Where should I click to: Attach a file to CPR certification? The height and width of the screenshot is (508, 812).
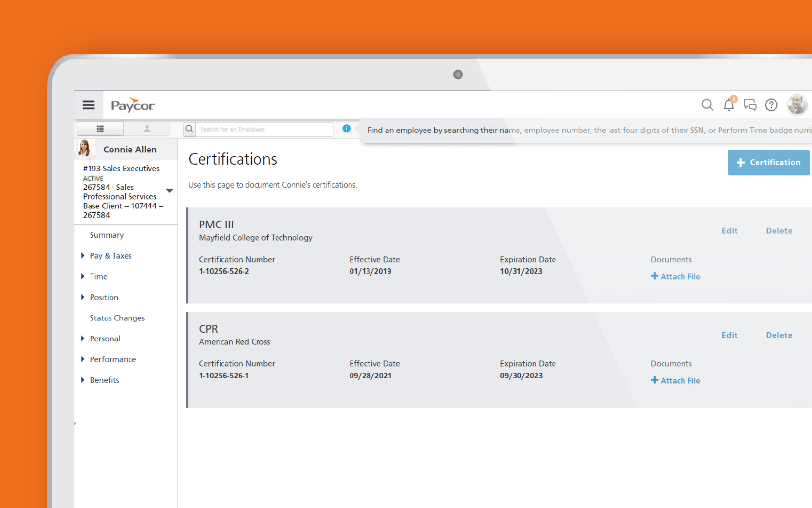pyautogui.click(x=675, y=380)
